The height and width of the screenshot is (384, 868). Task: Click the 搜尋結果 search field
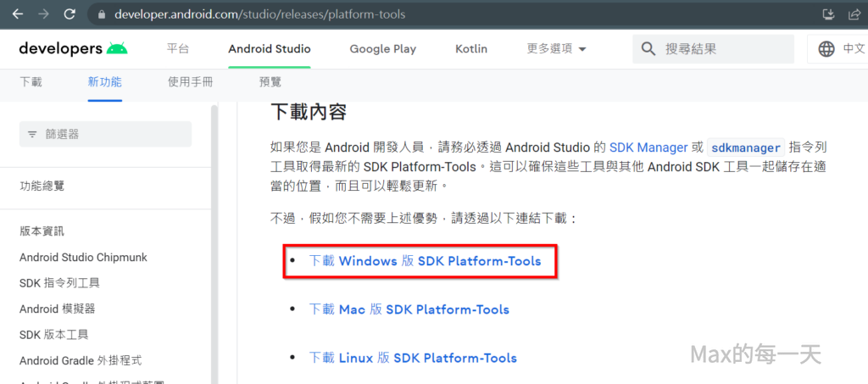coord(714,49)
